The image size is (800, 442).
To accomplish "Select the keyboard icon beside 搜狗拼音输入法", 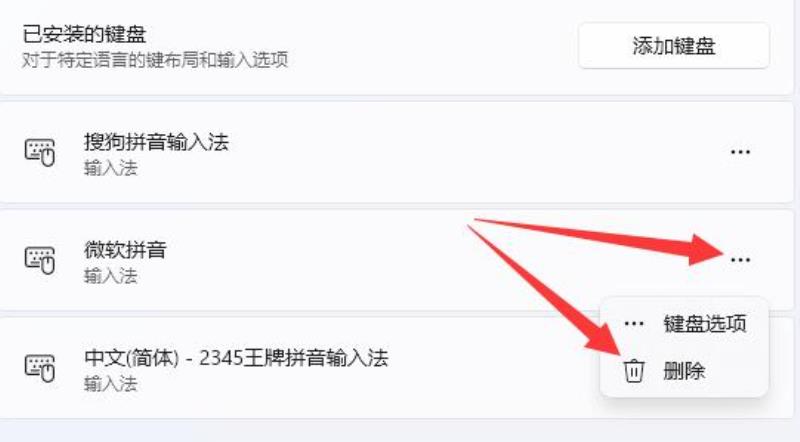I will click(x=40, y=152).
